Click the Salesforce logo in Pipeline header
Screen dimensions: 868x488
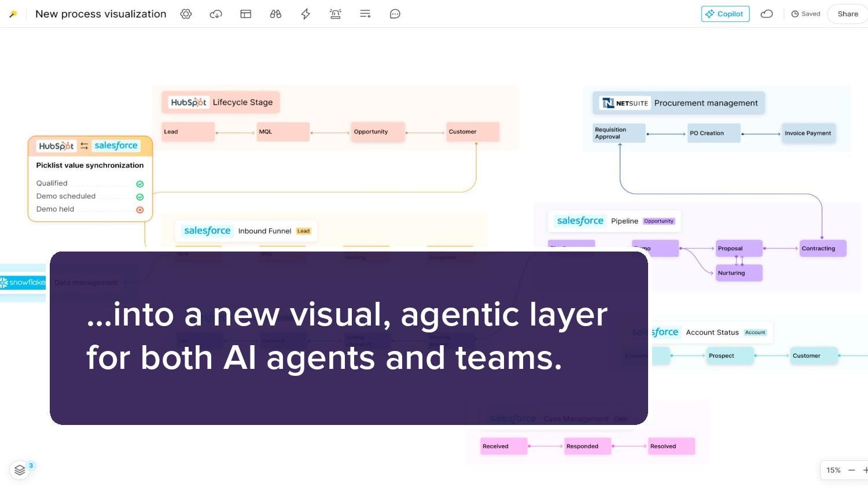(580, 221)
